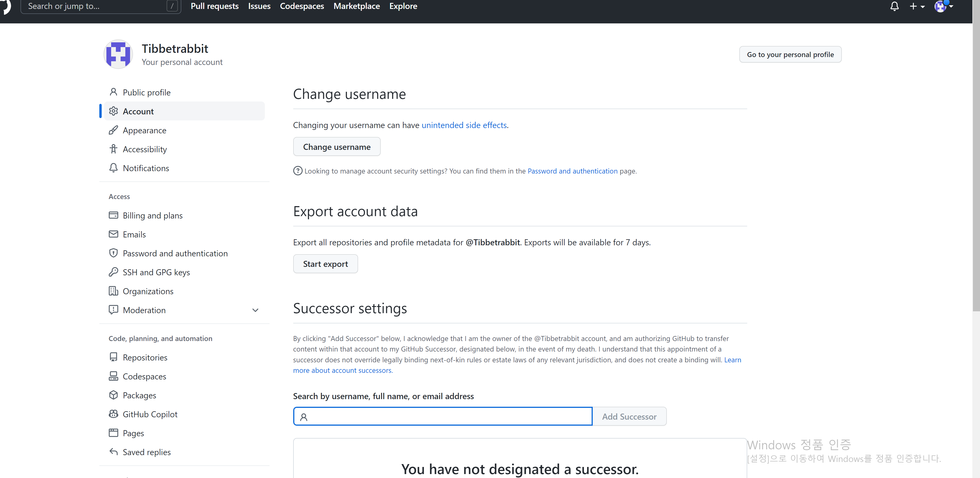Click the question mark help icon
980x478 pixels.
click(x=298, y=171)
